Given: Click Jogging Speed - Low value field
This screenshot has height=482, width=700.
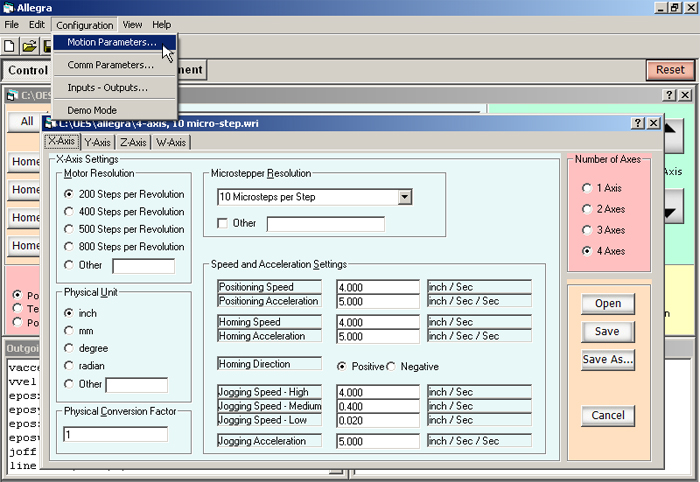Looking at the screenshot, I should pos(378,420).
